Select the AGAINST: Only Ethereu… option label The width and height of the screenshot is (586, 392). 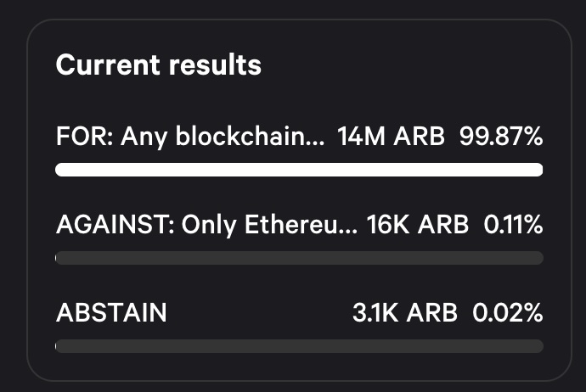(206, 225)
